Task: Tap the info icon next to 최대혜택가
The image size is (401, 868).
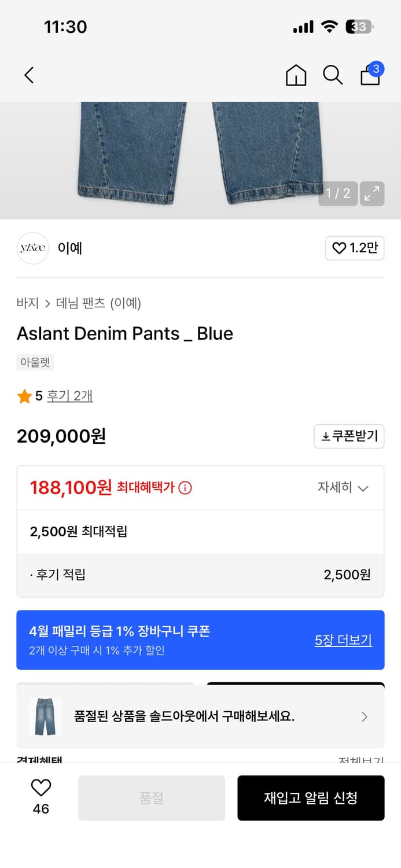Action: coord(184,488)
